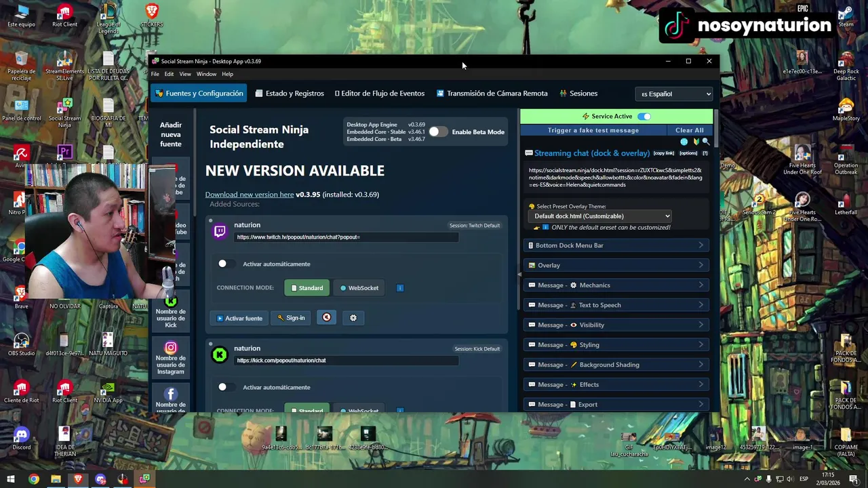
Task: Select WebSocket connection mode for Twitch
Action: pyautogui.click(x=359, y=288)
